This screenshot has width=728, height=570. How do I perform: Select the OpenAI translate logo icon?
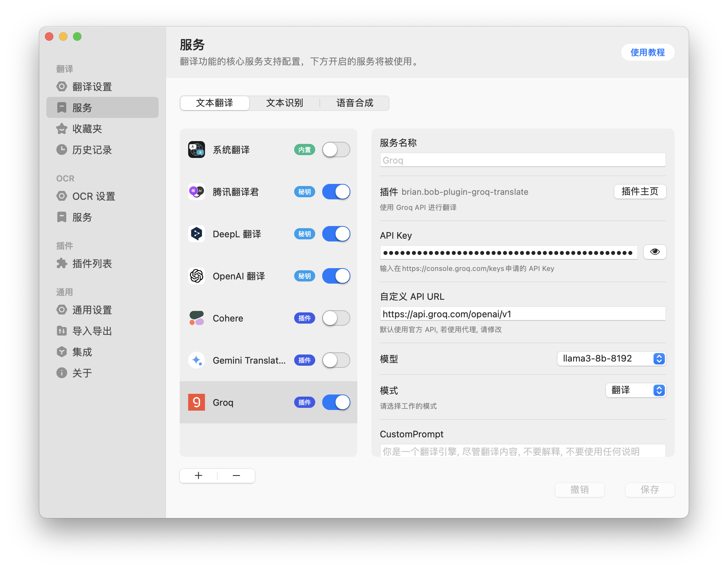197,276
